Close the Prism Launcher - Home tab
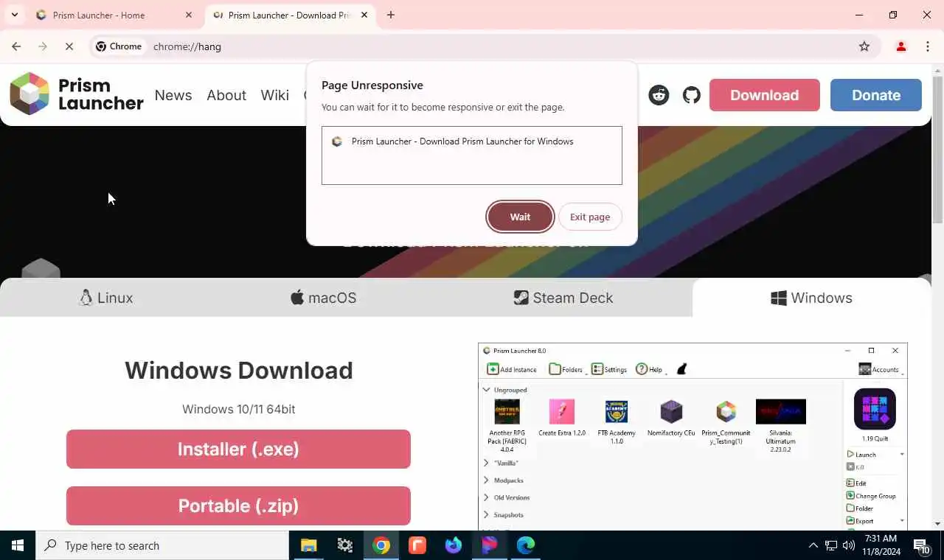Screen dimensions: 944x560 (x=189, y=15)
